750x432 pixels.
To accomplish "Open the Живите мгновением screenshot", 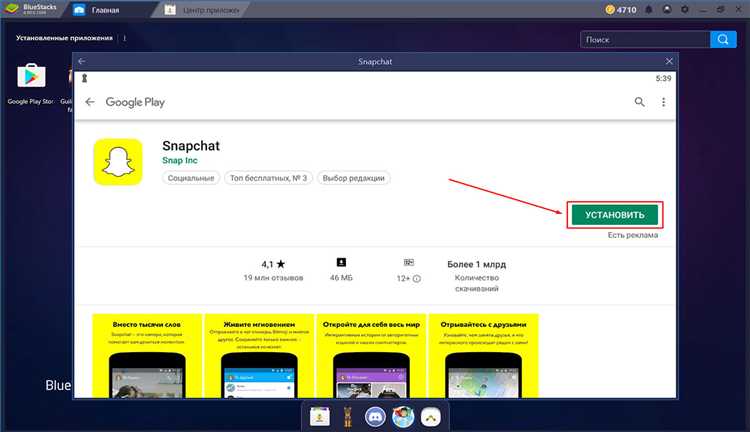I will point(259,355).
